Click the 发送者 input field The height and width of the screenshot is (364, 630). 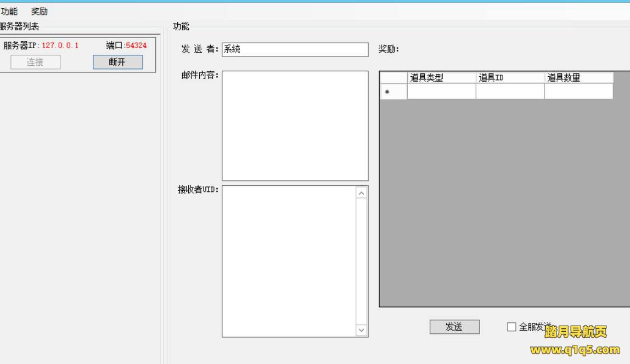[295, 49]
